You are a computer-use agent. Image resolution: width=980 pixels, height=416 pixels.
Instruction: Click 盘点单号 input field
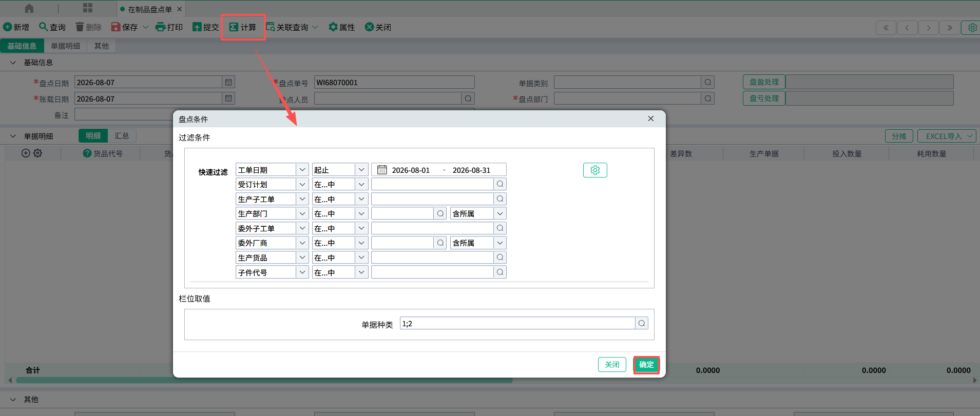[394, 82]
